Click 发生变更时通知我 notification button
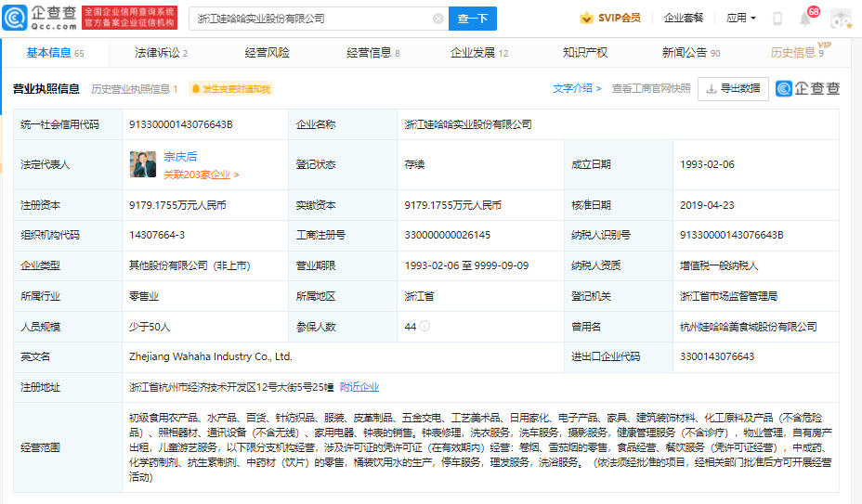This screenshot has height=504, width=862. pyautogui.click(x=231, y=89)
